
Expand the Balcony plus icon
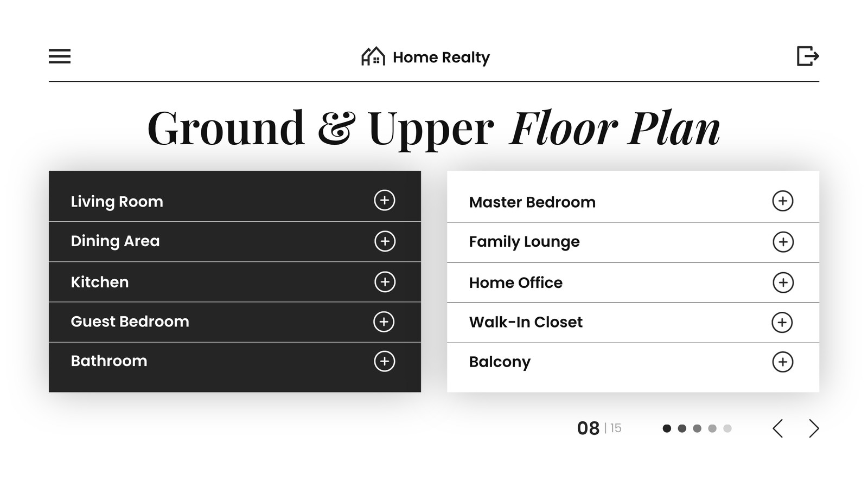coord(783,362)
